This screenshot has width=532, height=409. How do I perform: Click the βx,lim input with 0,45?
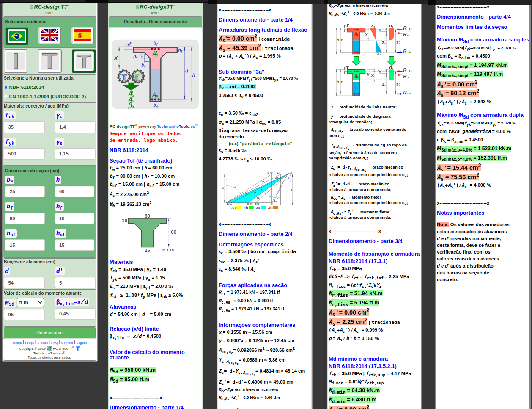point(75,314)
